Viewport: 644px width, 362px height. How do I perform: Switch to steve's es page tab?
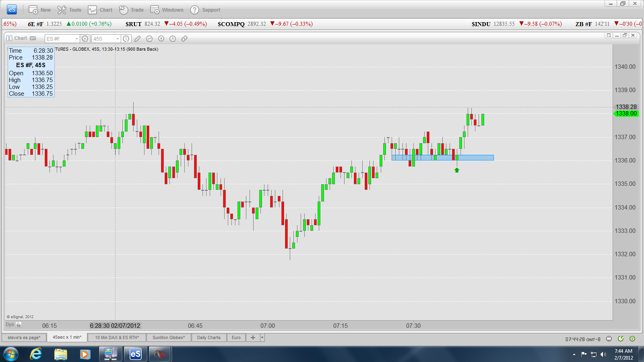click(x=24, y=337)
